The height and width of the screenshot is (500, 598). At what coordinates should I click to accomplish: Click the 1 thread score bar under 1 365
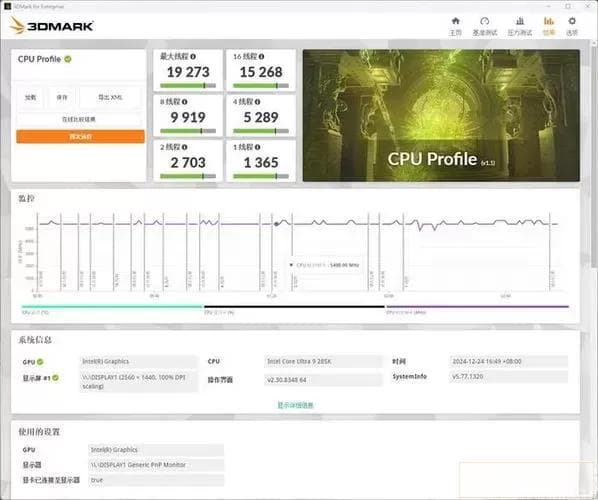pyautogui.click(x=261, y=176)
